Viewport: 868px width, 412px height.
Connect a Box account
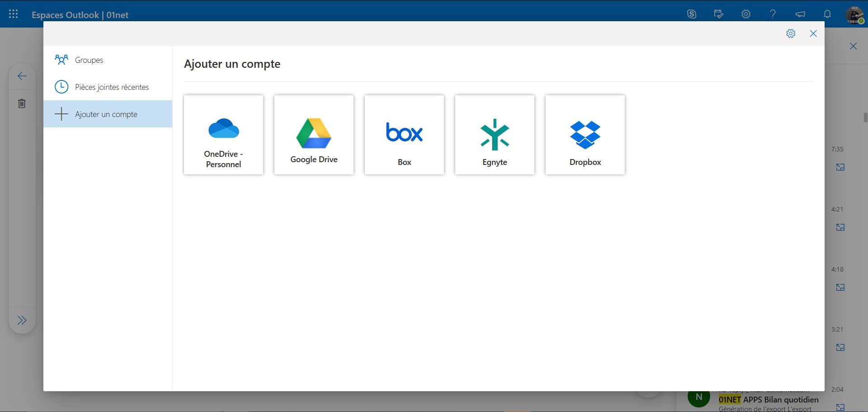pos(404,135)
